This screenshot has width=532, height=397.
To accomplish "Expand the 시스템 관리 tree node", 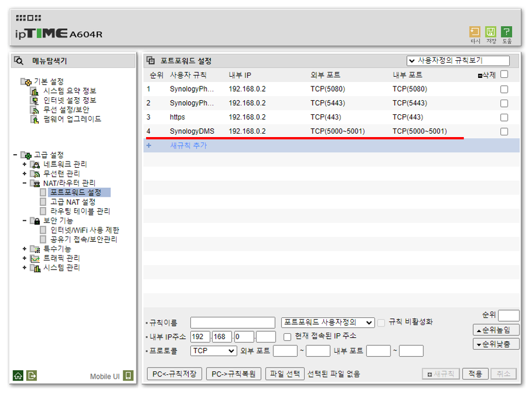I will 24,268.
